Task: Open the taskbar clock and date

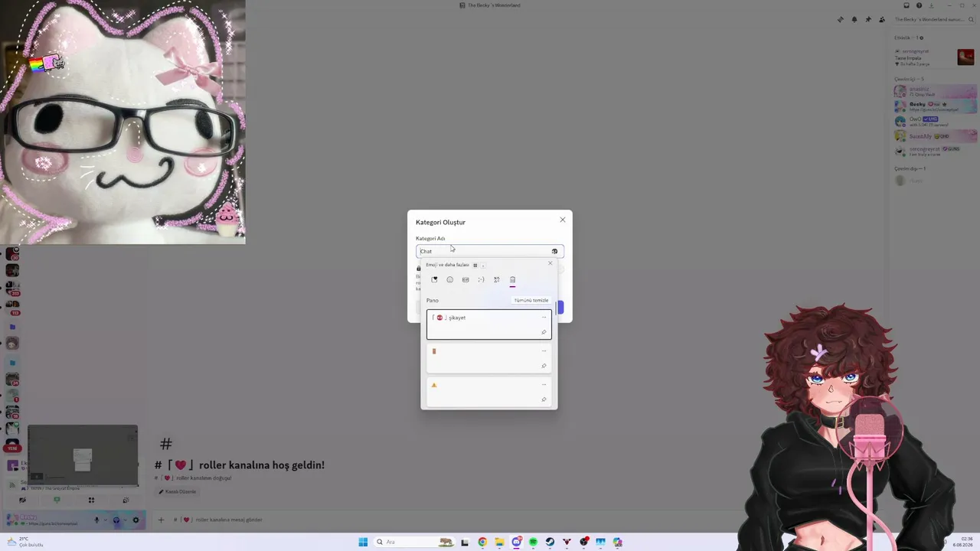Action: point(962,542)
